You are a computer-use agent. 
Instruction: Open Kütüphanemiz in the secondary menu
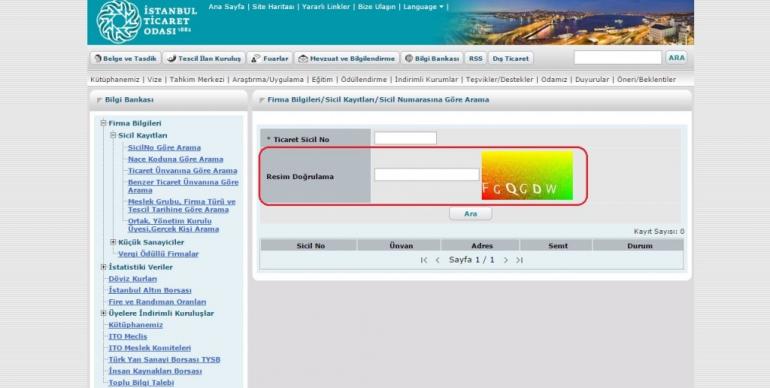[x=114, y=80]
